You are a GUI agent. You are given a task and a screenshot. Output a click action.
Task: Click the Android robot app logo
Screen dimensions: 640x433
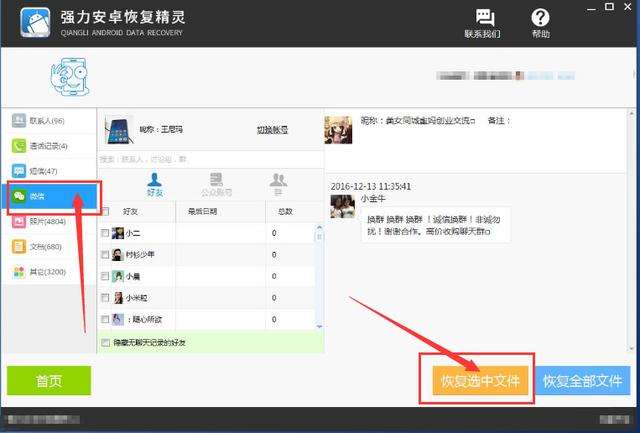pyautogui.click(x=36, y=22)
